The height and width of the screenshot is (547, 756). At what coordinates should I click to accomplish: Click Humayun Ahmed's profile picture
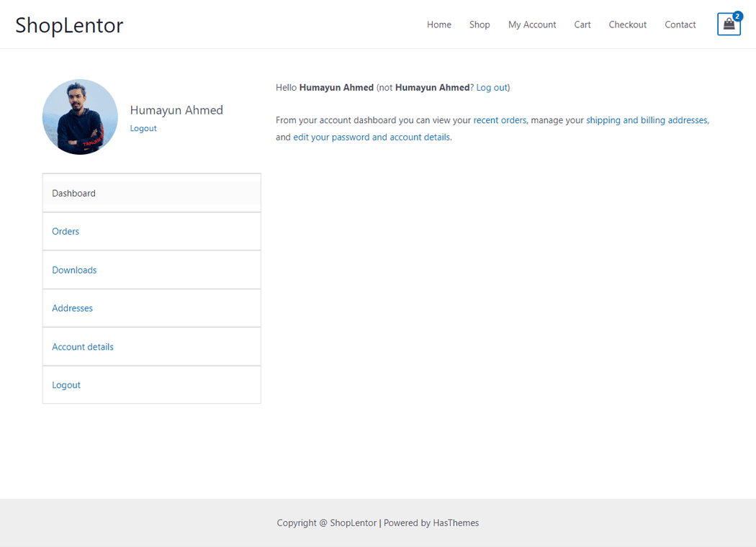(x=80, y=117)
